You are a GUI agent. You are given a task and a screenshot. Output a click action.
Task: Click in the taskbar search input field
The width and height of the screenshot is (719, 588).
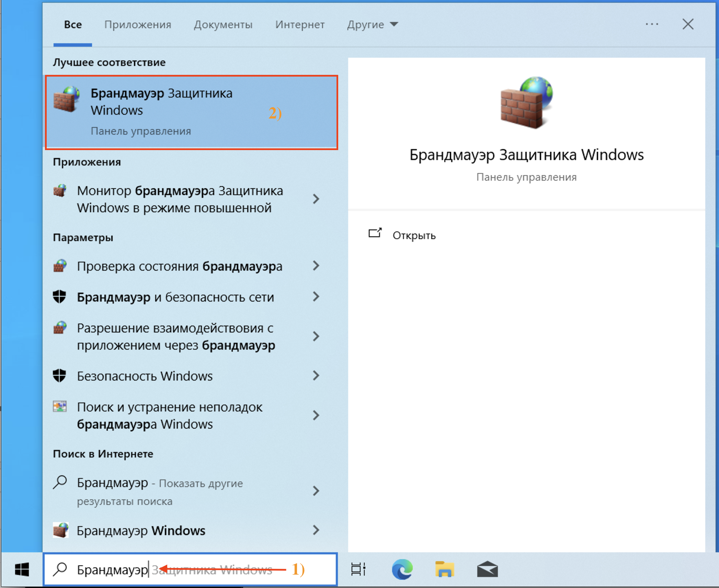tap(191, 569)
